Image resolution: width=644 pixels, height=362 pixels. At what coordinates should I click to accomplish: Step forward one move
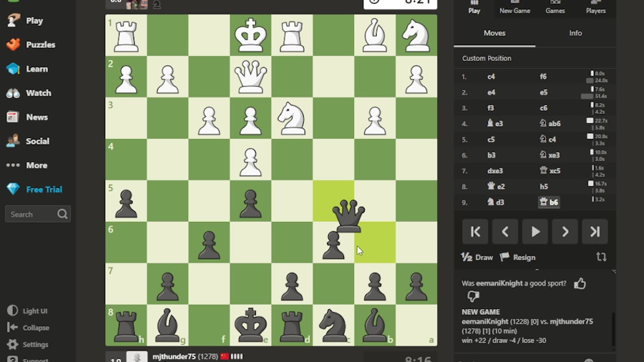(565, 232)
